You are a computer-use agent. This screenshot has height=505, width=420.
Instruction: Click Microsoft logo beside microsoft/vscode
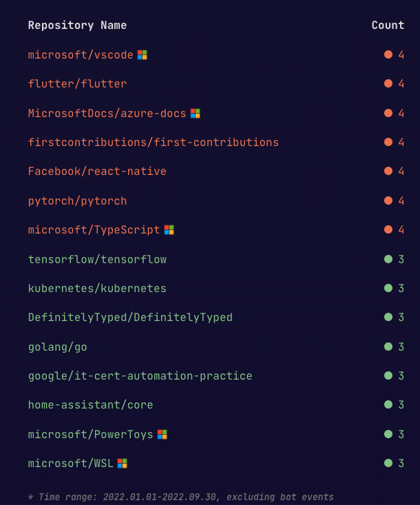click(x=143, y=55)
